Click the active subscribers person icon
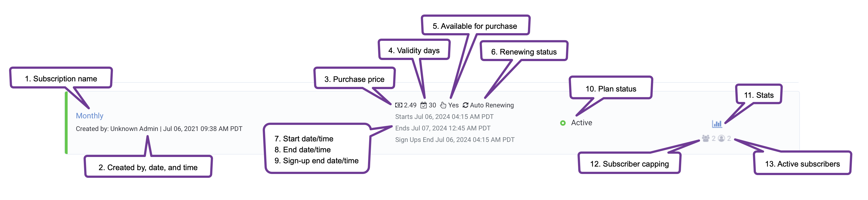868x200 pixels. click(x=722, y=138)
